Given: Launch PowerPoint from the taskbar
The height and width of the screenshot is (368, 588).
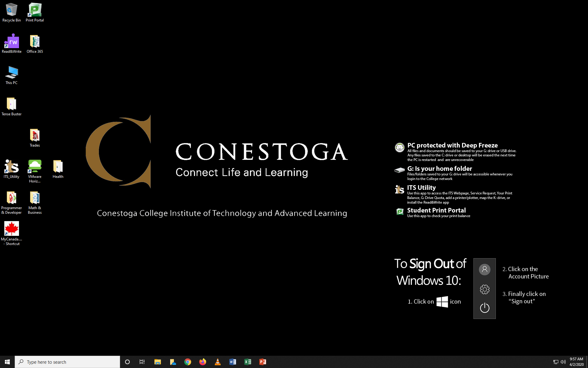Looking at the screenshot, I should coord(263,362).
